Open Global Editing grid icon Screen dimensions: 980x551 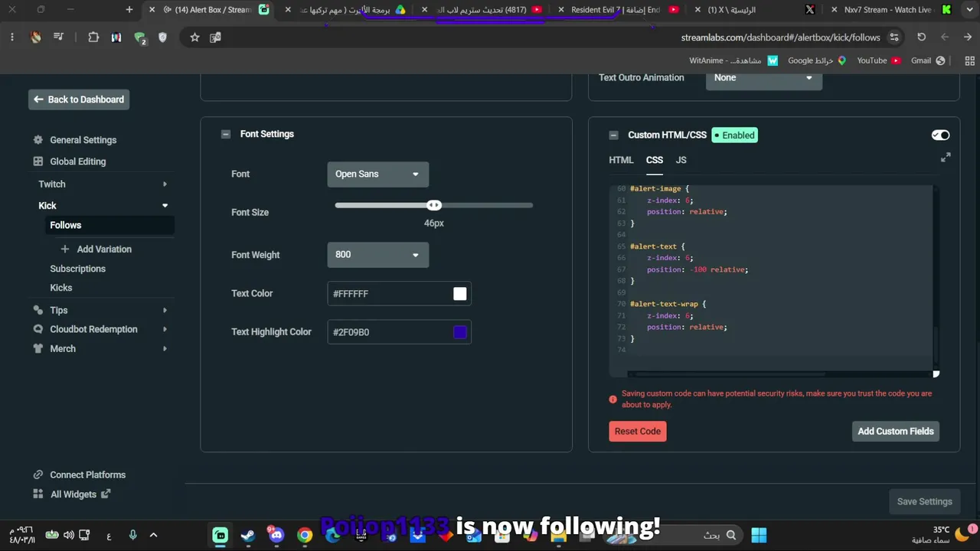pos(38,161)
